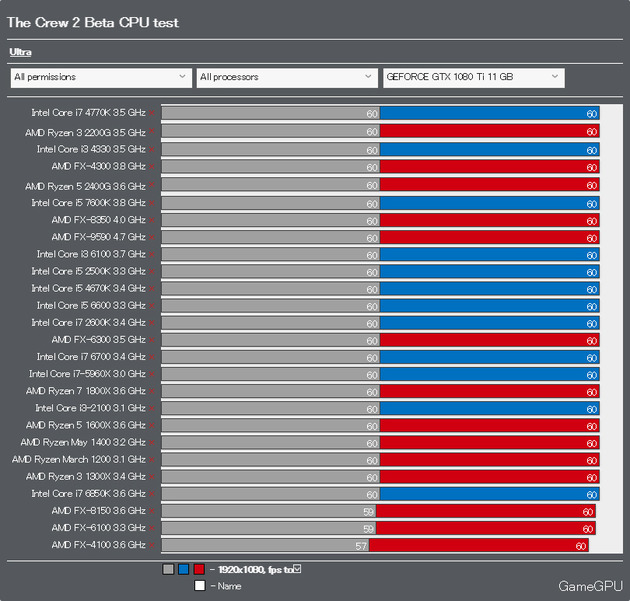Remove Intel Core i3 4330 row via red X
Screen dimensions: 630x601
(151, 149)
